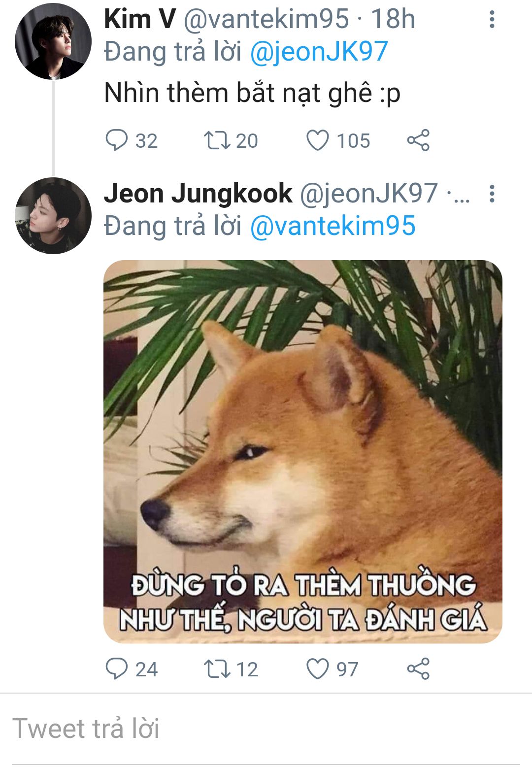The height and width of the screenshot is (767, 532).
Task: Open the Shiba dog meme image
Action: 303,451
